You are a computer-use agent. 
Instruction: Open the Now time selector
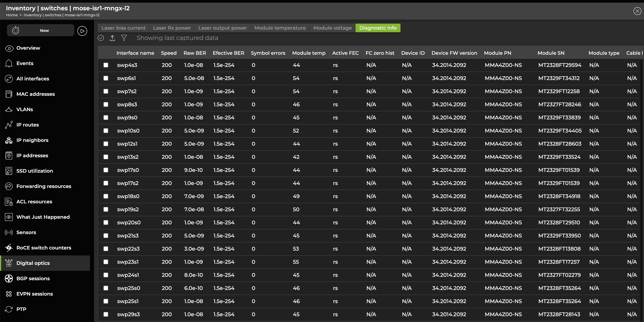coord(44,31)
